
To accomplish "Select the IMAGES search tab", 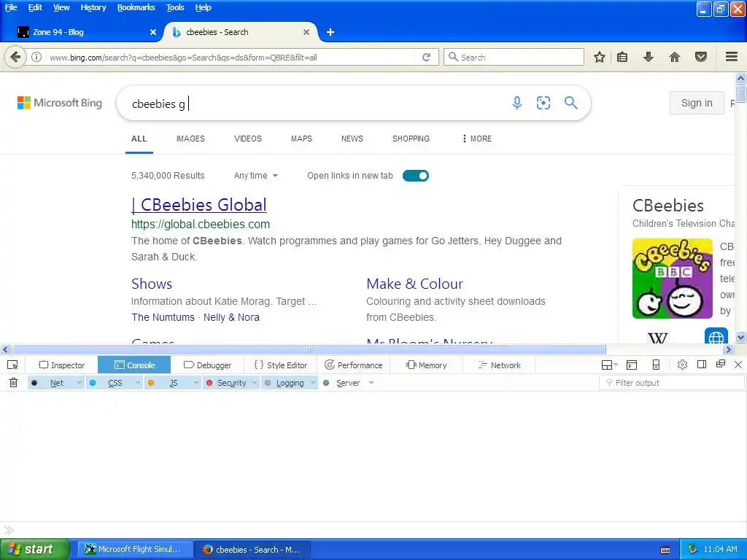I will point(190,139).
